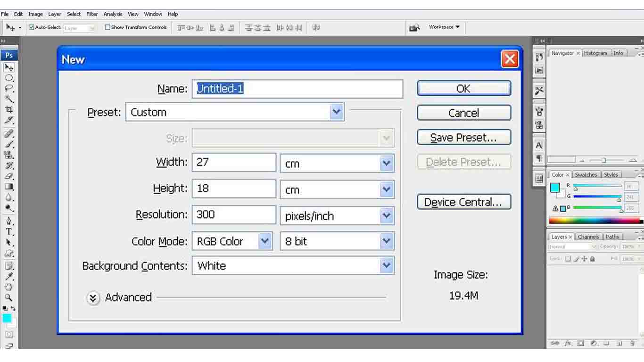Select the Lasso tool
This screenshot has height=362, width=644.
coord(9,89)
